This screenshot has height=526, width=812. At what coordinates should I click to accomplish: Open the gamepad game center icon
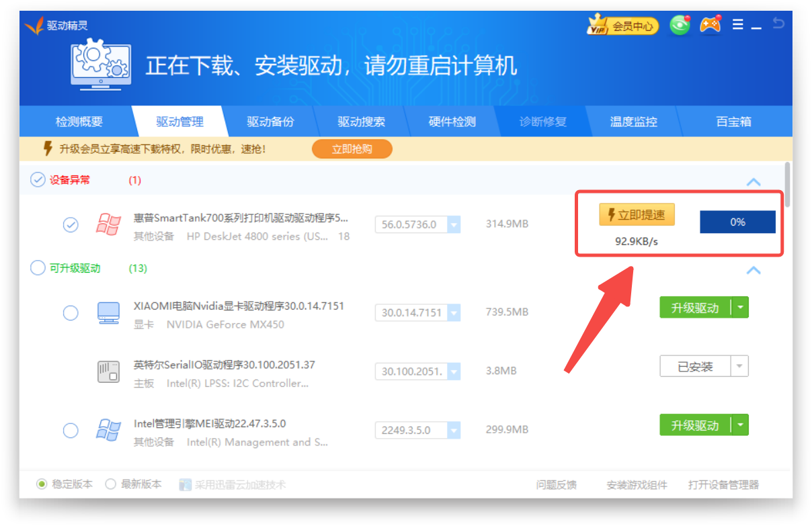click(x=710, y=24)
